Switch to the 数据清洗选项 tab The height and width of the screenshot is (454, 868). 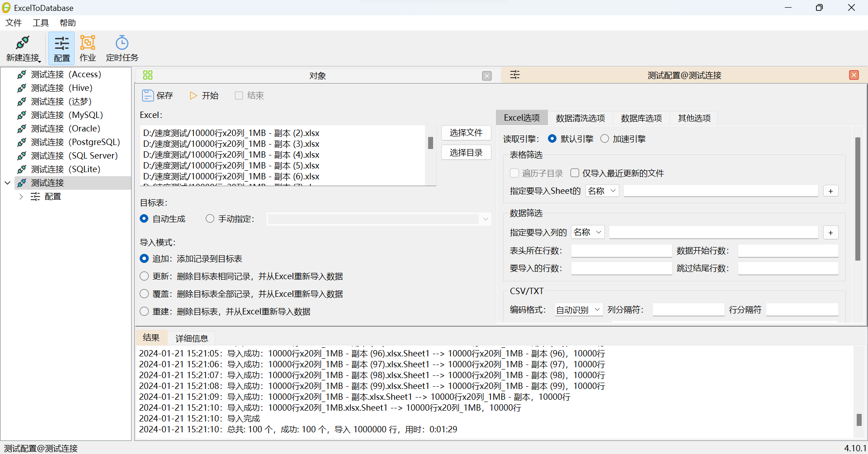pyautogui.click(x=580, y=118)
